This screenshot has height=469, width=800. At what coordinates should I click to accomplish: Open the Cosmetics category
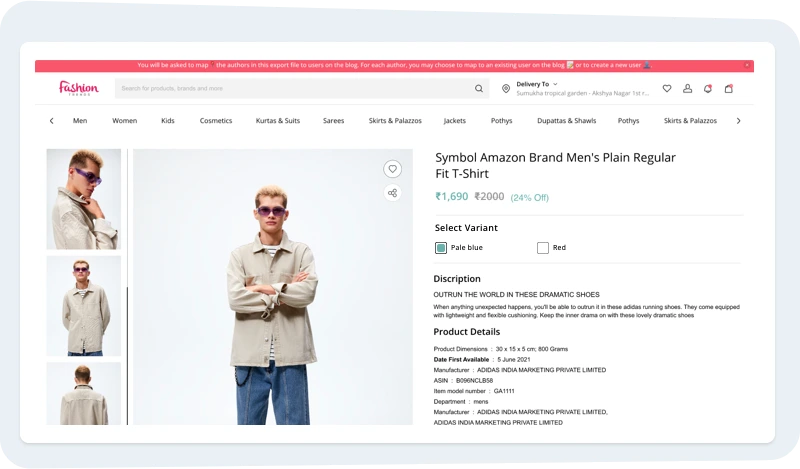(215, 120)
